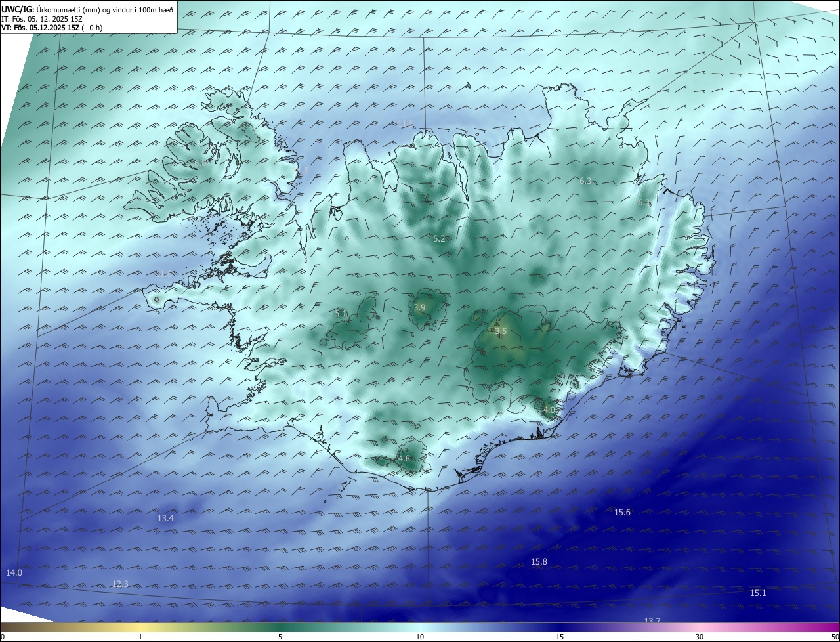Click the 'IT: Fös. 05. 12. 2025 15Z' line

tap(43, 19)
